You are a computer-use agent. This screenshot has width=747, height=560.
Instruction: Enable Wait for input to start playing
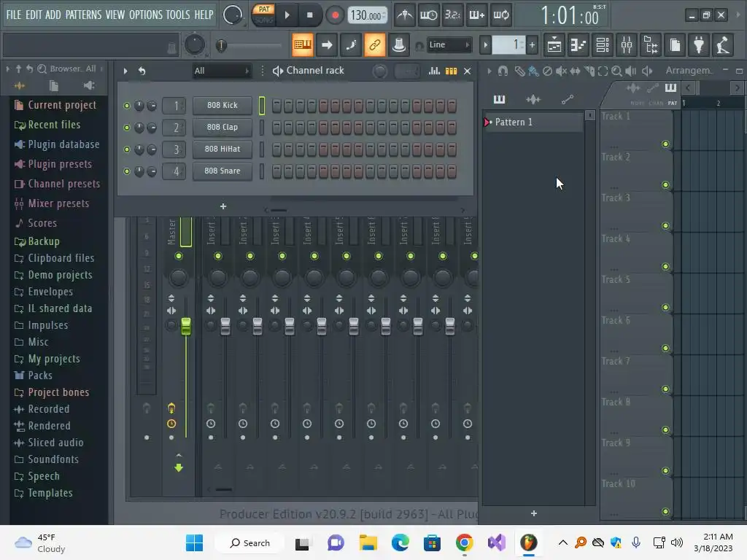pyautogui.click(x=429, y=15)
